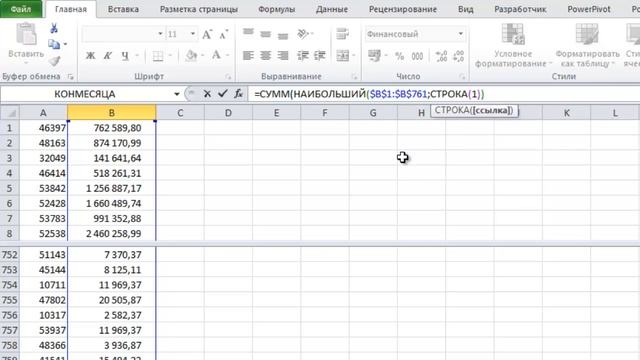The image size is (640, 360).
Task: Select column A header
Action: point(43,113)
